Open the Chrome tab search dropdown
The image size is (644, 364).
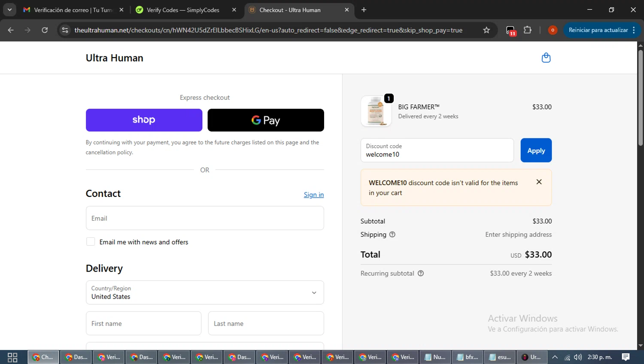[x=9, y=10]
